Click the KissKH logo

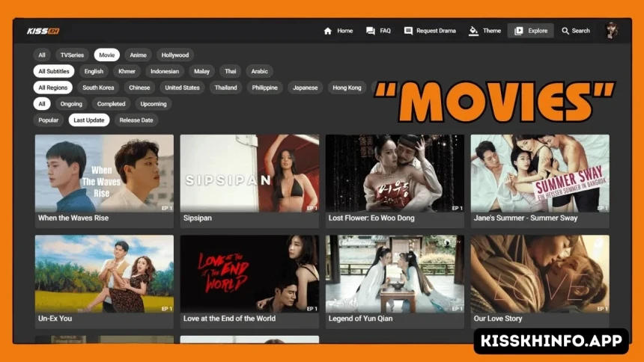coord(43,31)
